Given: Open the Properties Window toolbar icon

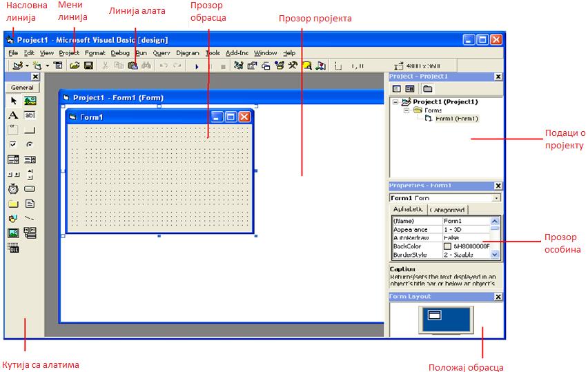Looking at the screenshot, I should coord(252,66).
